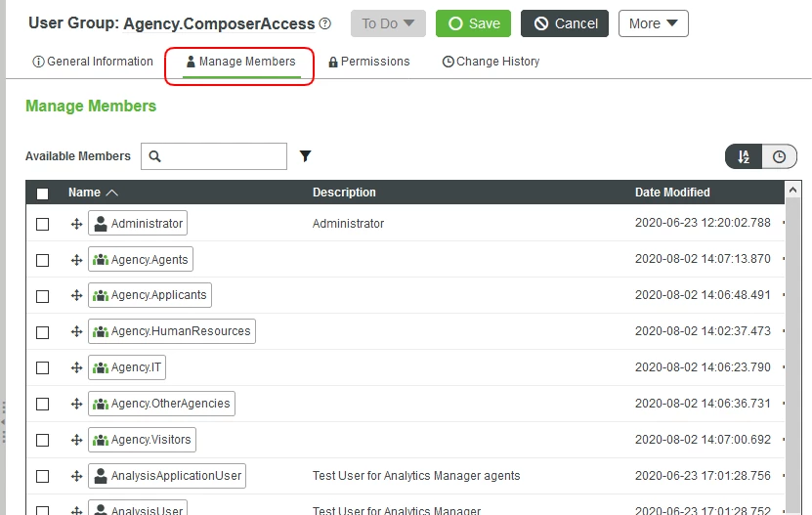Screen dimensions: 812x515
Task: Click the Administrator description cell
Action: 348,224
